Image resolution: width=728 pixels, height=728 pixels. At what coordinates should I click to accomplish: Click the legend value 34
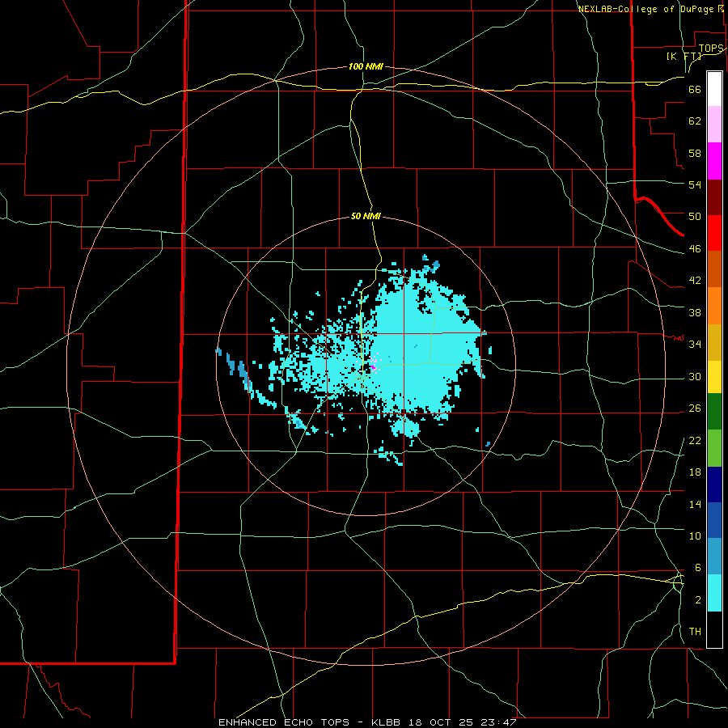[x=695, y=344]
